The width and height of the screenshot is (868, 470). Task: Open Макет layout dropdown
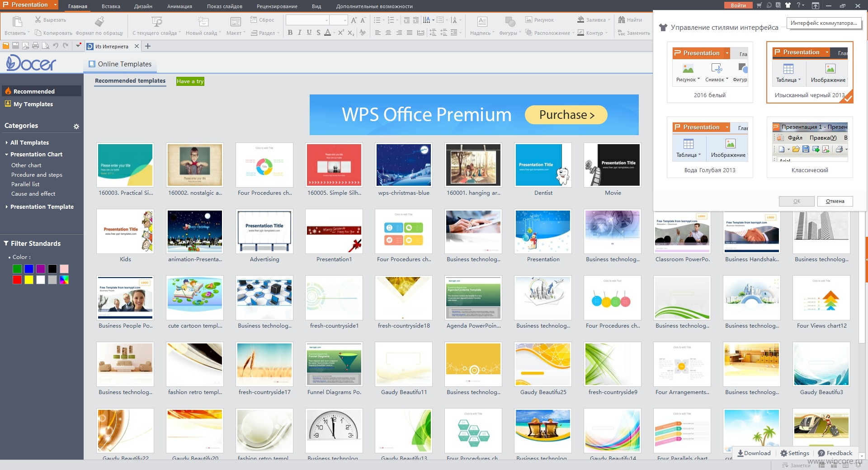click(236, 33)
